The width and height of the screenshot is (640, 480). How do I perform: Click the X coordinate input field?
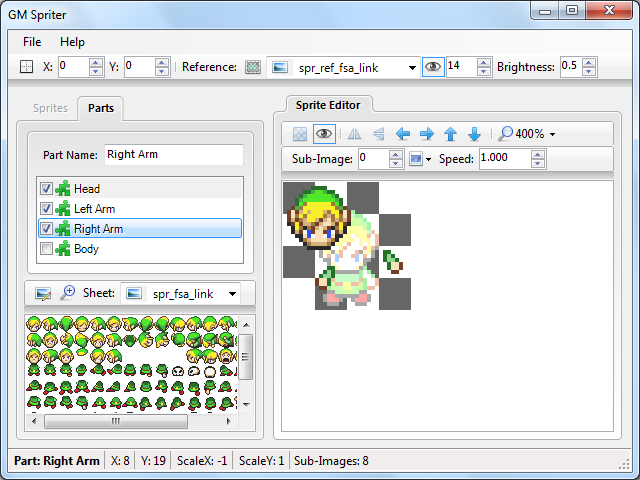pyautogui.click(x=73, y=67)
